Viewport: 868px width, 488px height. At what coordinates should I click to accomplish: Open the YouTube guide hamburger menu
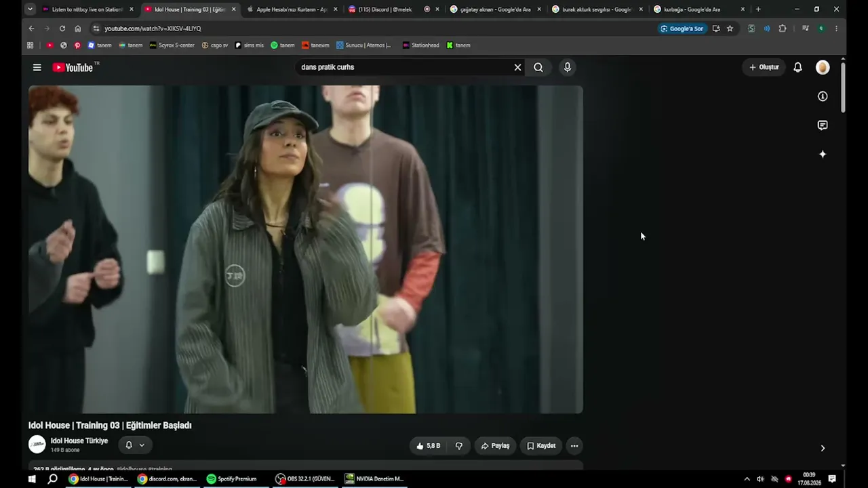click(x=37, y=67)
